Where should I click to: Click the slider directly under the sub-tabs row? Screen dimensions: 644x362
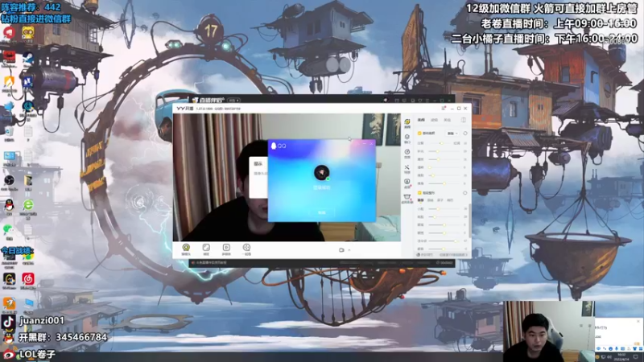[x=445, y=209]
